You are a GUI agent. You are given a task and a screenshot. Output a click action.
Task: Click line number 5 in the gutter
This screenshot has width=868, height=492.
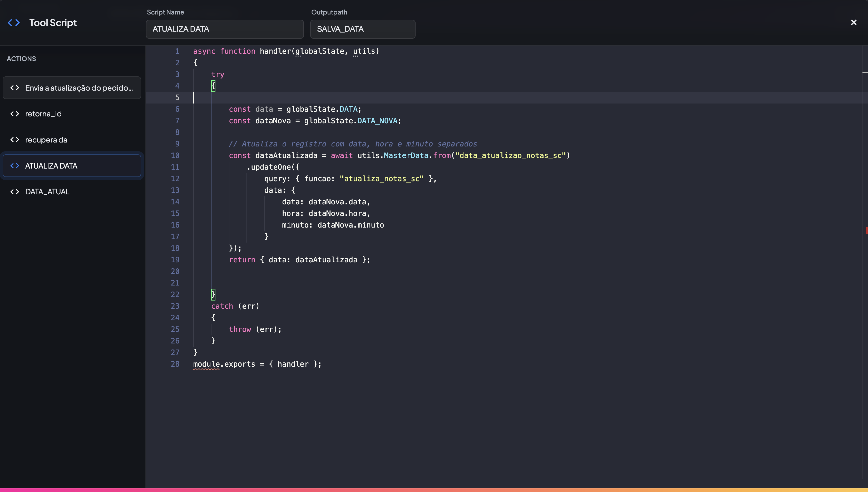177,98
